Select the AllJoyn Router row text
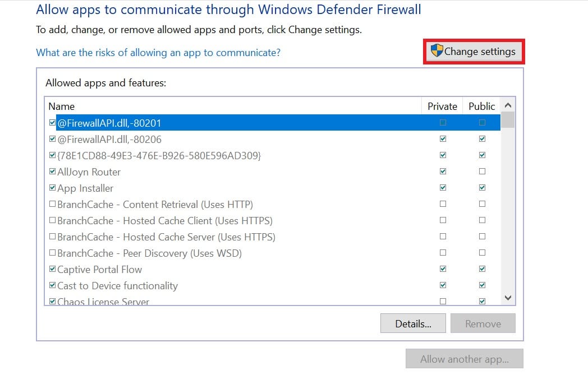588x375 pixels. (x=89, y=172)
